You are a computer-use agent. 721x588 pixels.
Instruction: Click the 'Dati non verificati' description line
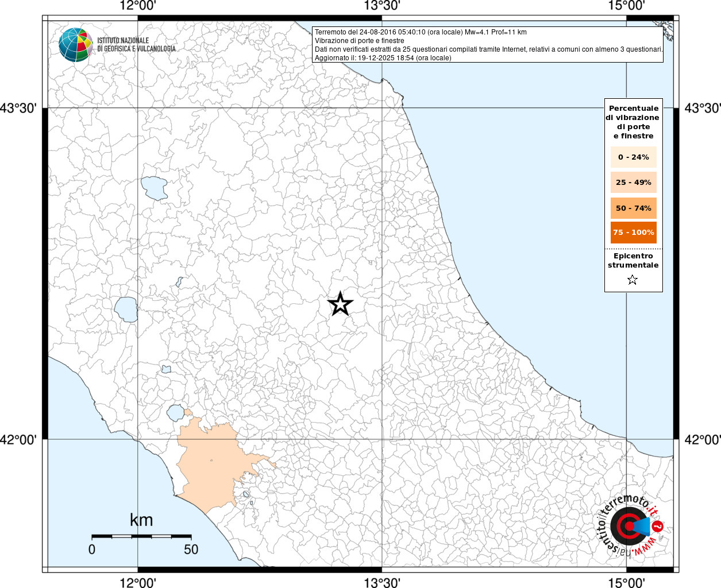(x=489, y=49)
